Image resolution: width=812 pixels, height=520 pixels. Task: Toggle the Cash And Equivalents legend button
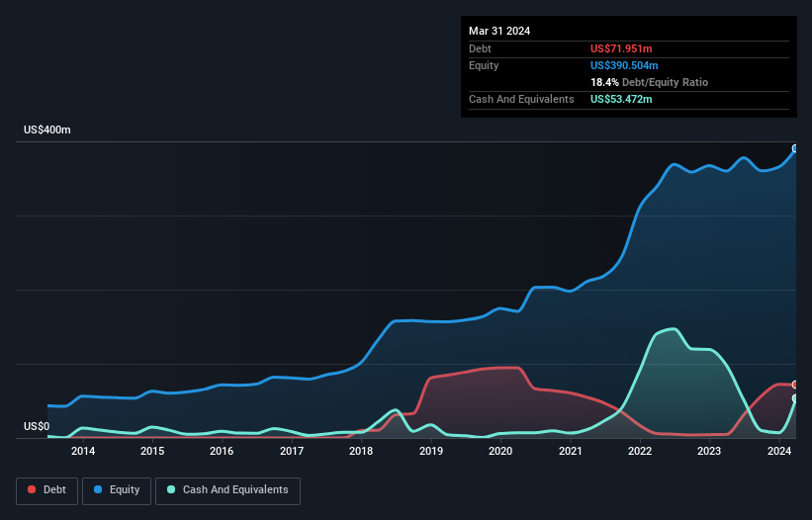coord(227,490)
